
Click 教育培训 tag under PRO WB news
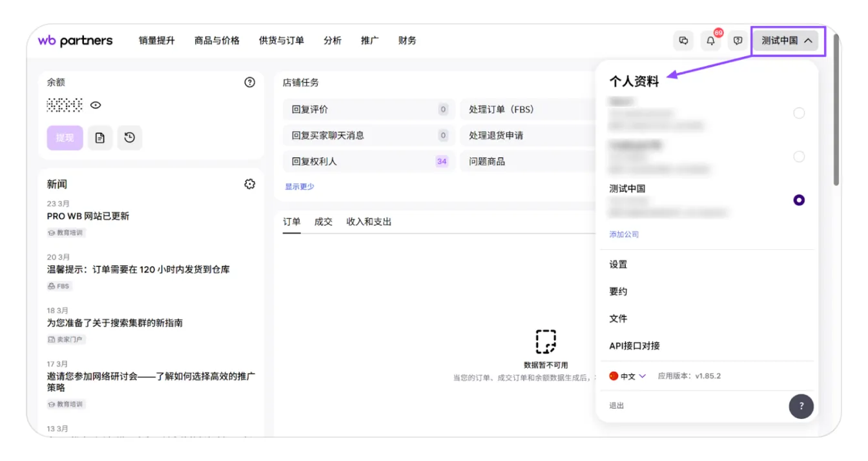click(66, 232)
